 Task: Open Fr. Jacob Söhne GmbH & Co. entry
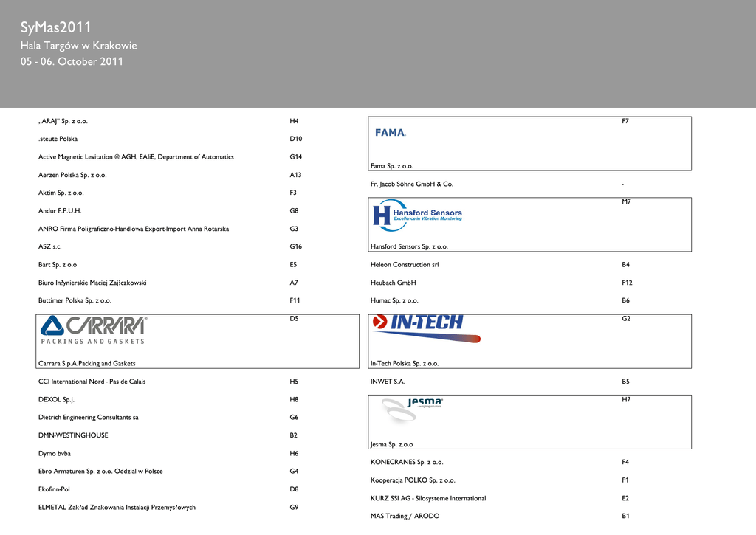411,184
